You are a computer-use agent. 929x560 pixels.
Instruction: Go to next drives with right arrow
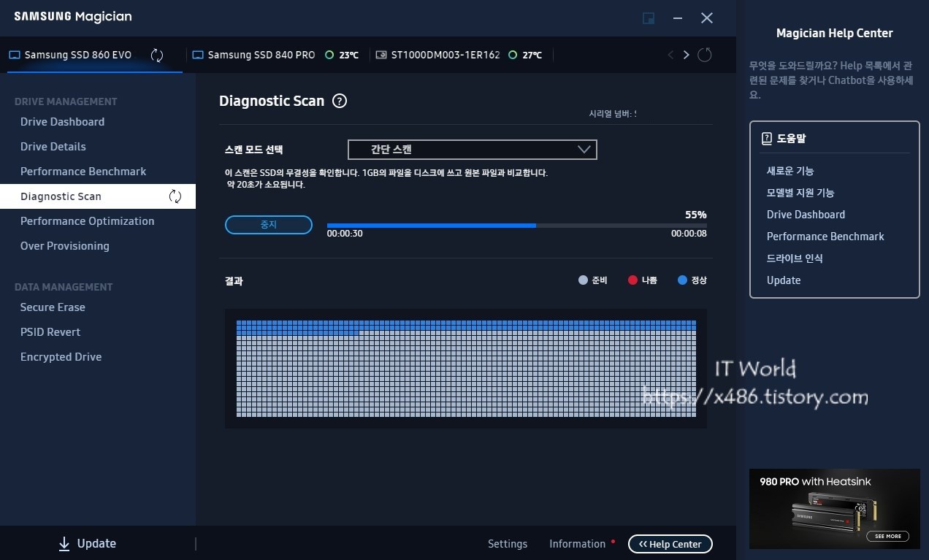coord(686,55)
